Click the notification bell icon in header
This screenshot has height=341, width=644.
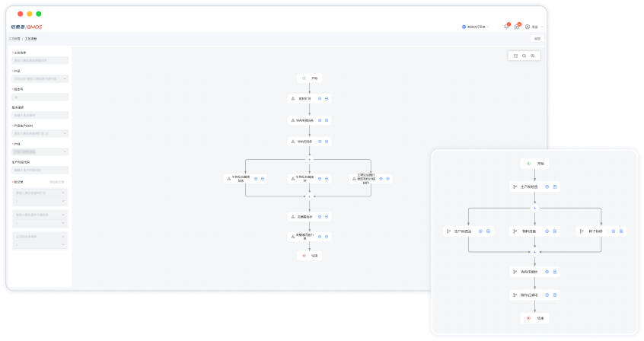pyautogui.click(x=506, y=27)
